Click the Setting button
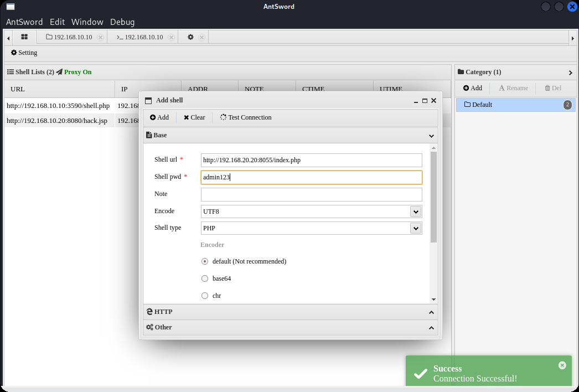Screen dimensions: 579x392 [24, 53]
